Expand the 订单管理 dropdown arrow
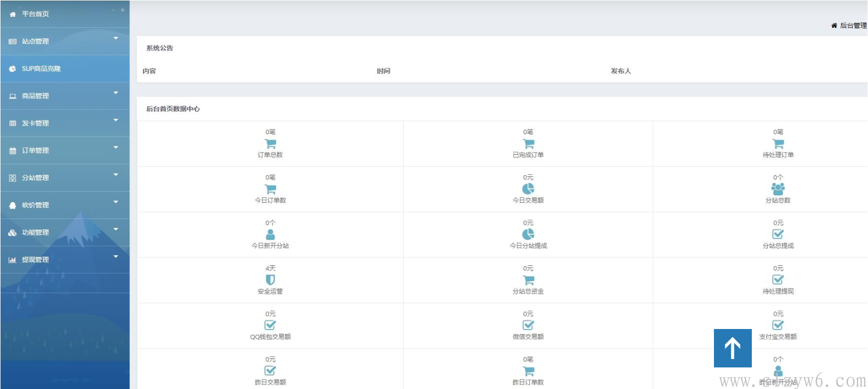Viewport: 868px width, 389px height. click(x=116, y=147)
